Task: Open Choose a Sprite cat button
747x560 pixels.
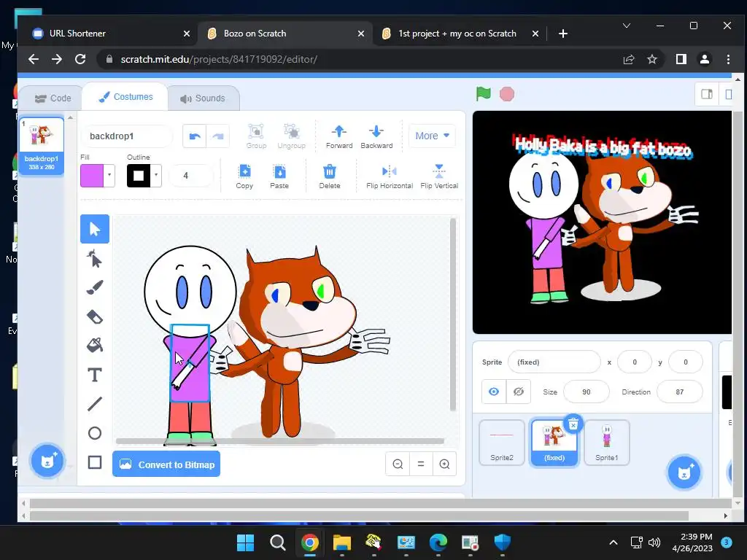Action: point(684,472)
